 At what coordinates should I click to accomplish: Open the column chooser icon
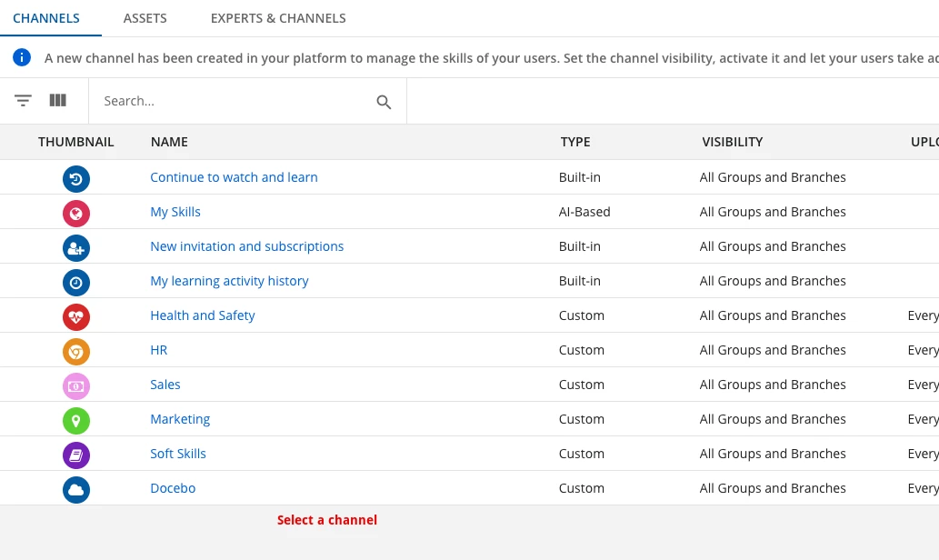tap(57, 100)
